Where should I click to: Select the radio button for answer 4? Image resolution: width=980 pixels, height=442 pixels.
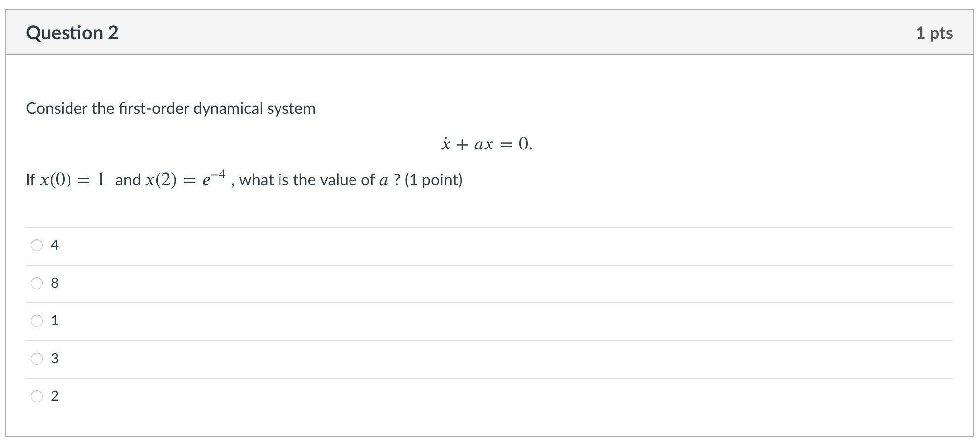coord(37,244)
